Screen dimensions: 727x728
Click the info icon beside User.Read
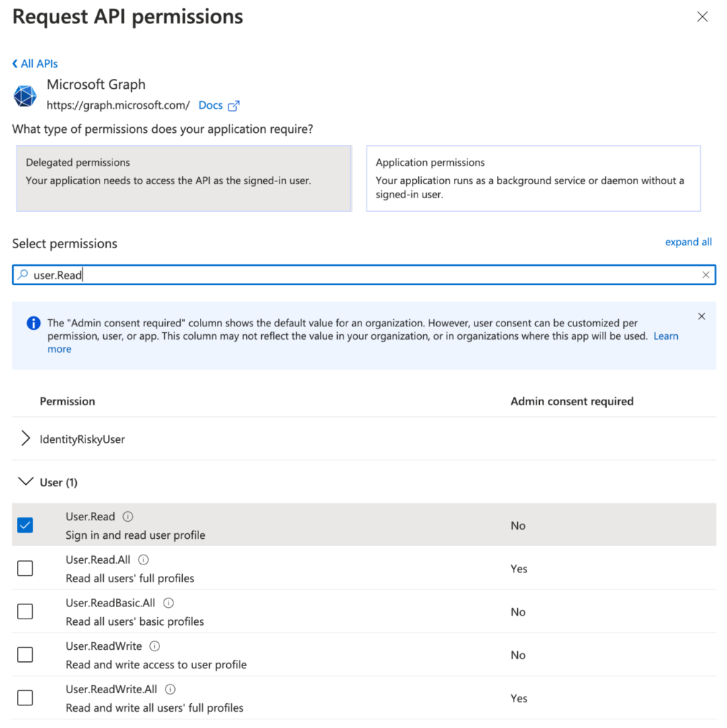click(128, 517)
